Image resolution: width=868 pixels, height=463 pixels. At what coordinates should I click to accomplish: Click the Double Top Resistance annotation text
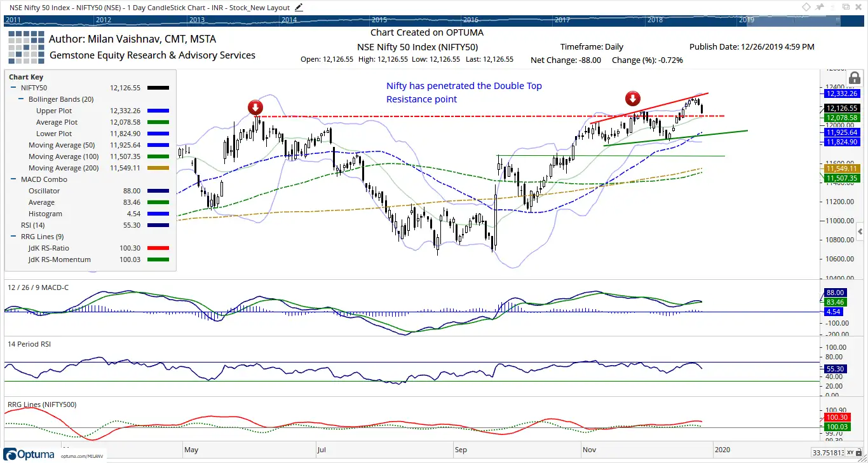pos(464,92)
